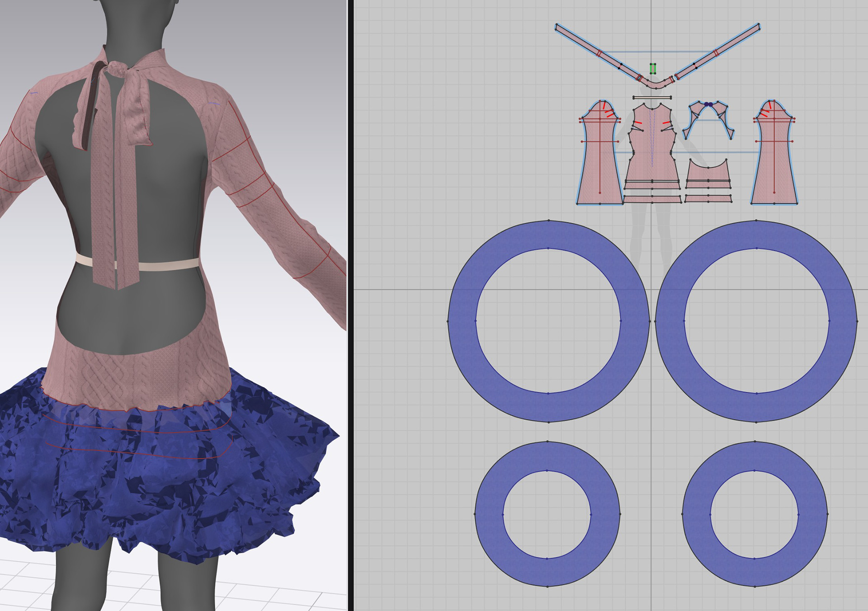868x611 pixels.
Task: Select the small green belt-loop pattern piece
Action: 653,69
